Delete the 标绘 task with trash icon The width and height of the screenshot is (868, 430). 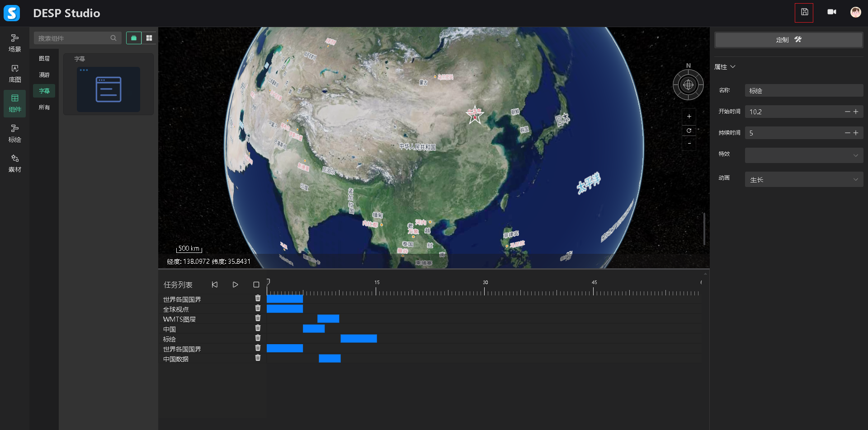click(x=258, y=338)
